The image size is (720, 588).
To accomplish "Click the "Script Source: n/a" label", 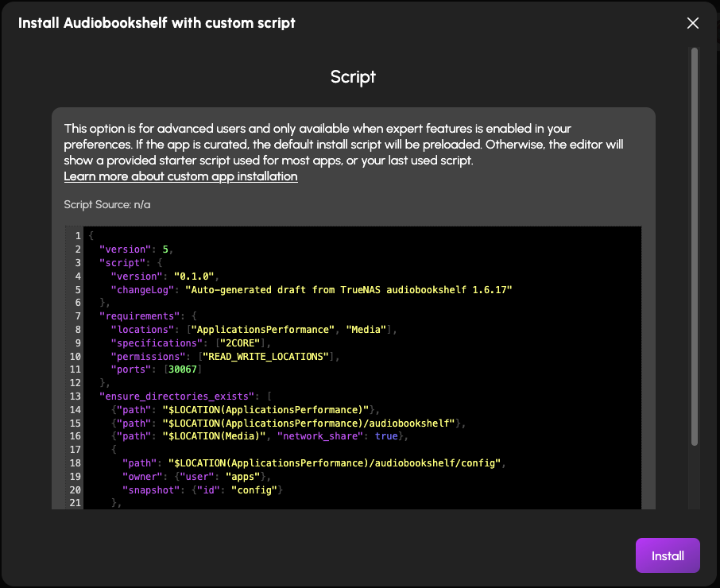I will coord(107,204).
